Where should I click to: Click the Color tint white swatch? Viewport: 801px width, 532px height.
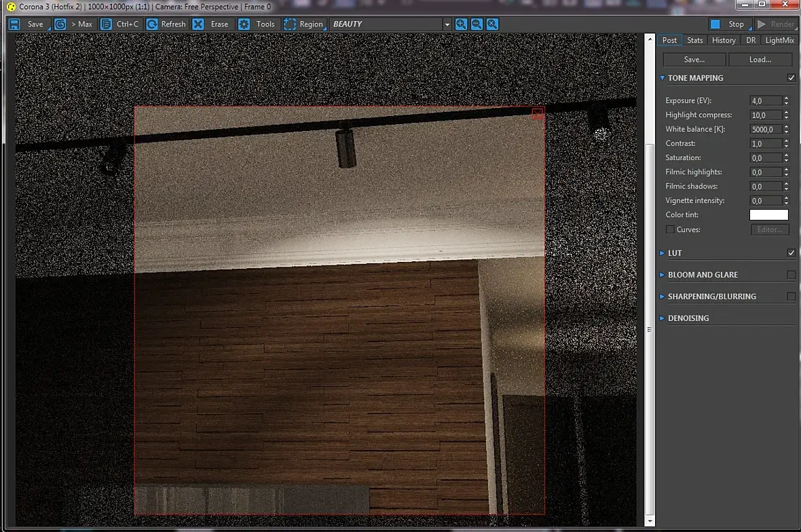(x=769, y=215)
